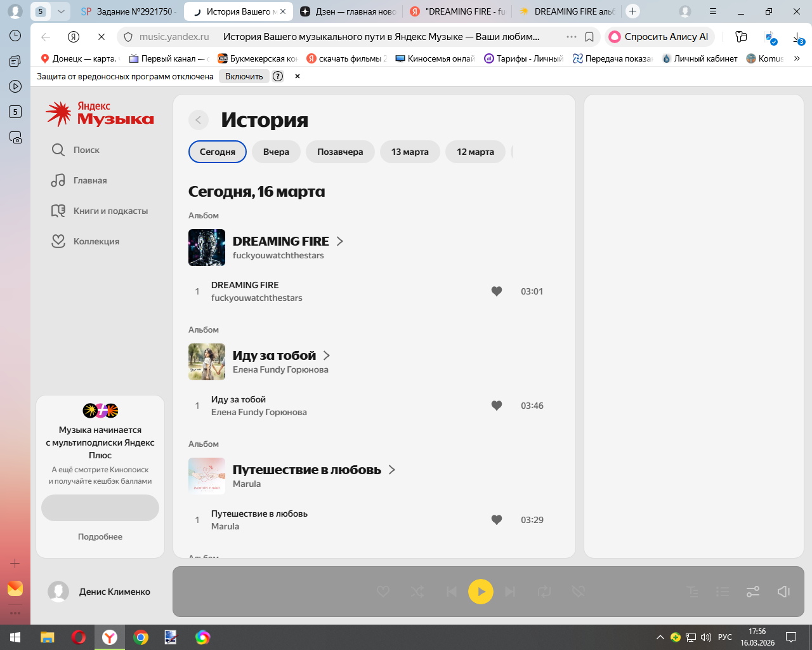Image resolution: width=812 pixels, height=650 pixels.
Task: Dislike the current track in the player bar
Action: pos(578,592)
